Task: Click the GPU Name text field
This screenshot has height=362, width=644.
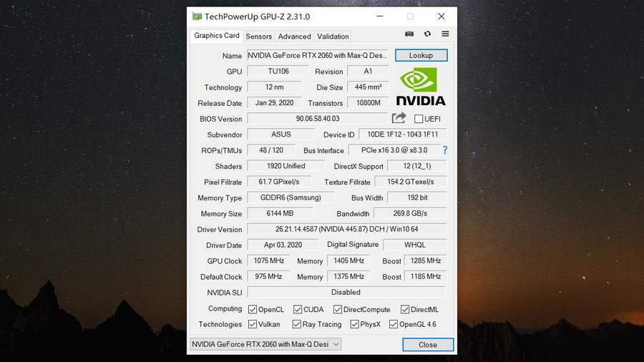Action: click(x=317, y=55)
